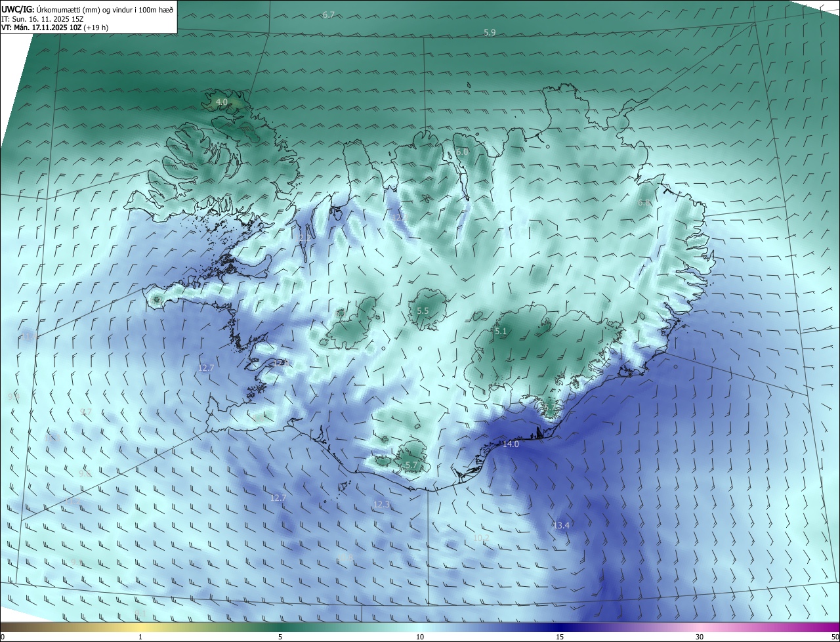Click the color scale tick label 15
The height and width of the screenshot is (642, 840).
click(x=560, y=637)
